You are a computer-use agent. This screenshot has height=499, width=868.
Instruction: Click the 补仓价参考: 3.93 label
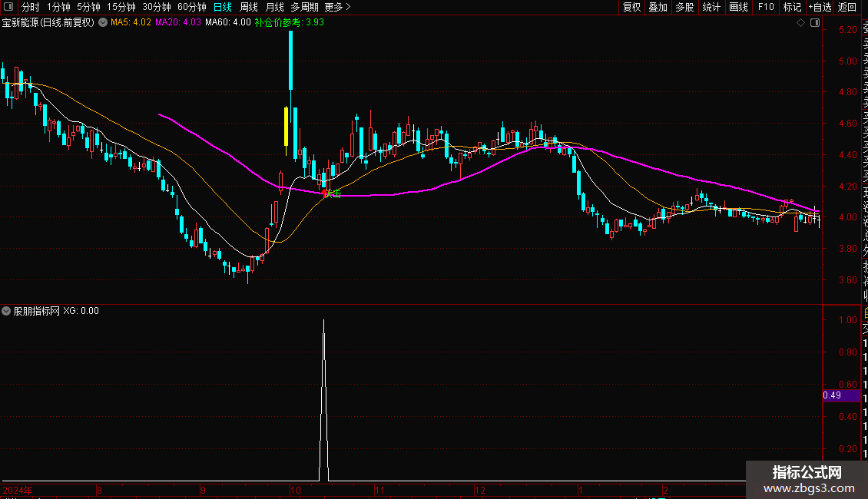point(289,23)
